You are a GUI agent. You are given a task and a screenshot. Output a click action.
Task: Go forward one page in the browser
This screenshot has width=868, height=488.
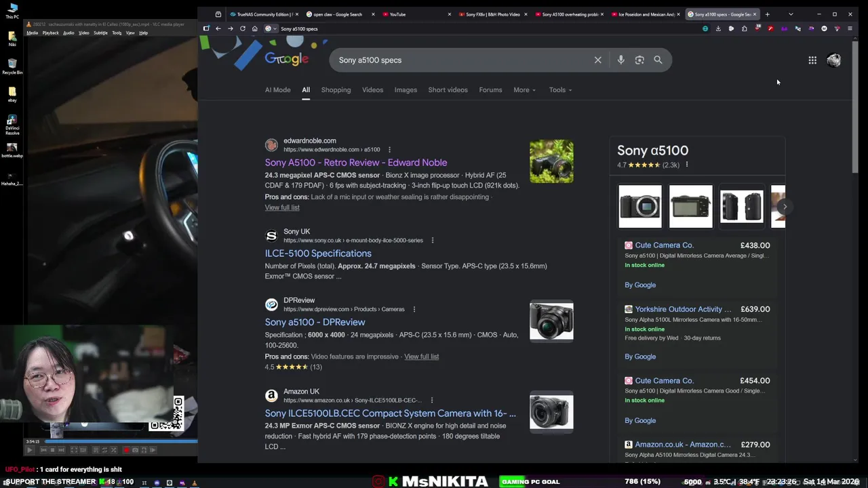[230, 28]
